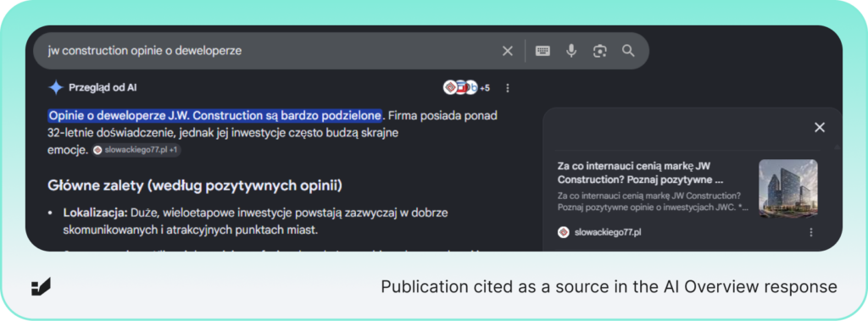
Task: Click the source favicons cluster with +5
Action: click(x=466, y=87)
